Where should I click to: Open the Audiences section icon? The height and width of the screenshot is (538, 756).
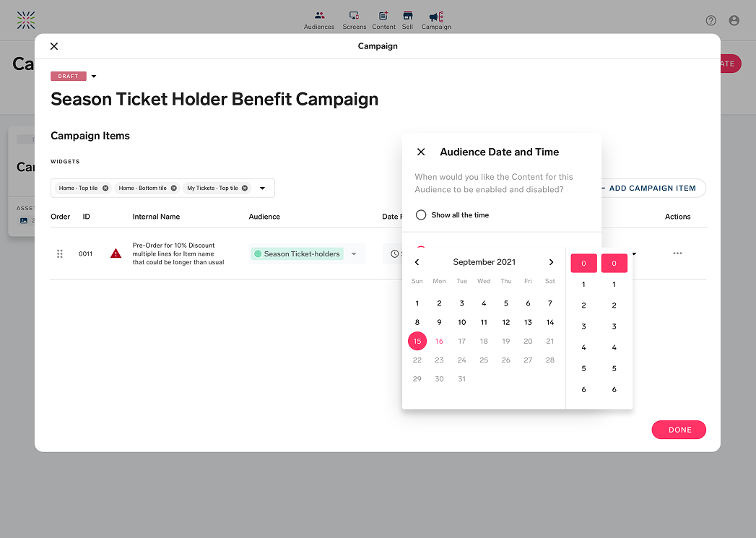[x=319, y=16]
